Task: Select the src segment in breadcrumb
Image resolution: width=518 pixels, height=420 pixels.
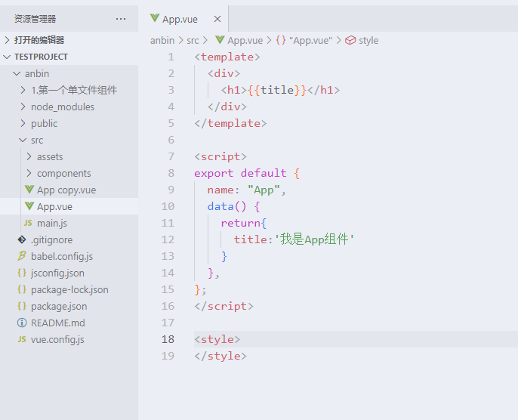Action: pyautogui.click(x=193, y=40)
